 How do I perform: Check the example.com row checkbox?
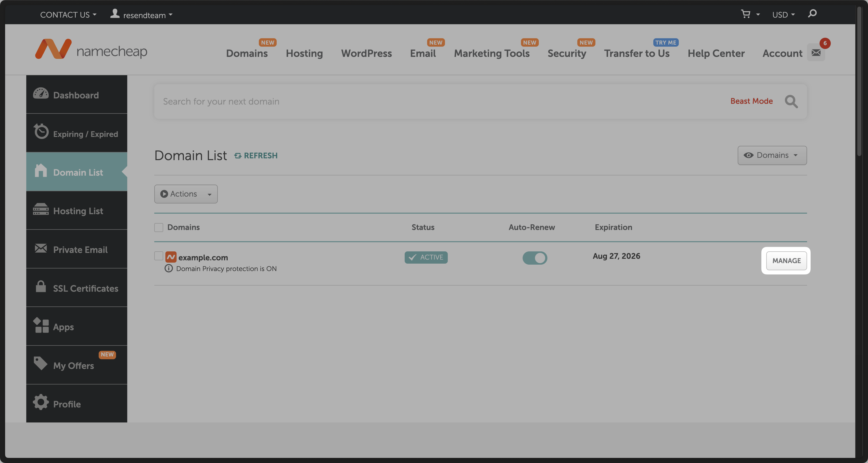159,256
